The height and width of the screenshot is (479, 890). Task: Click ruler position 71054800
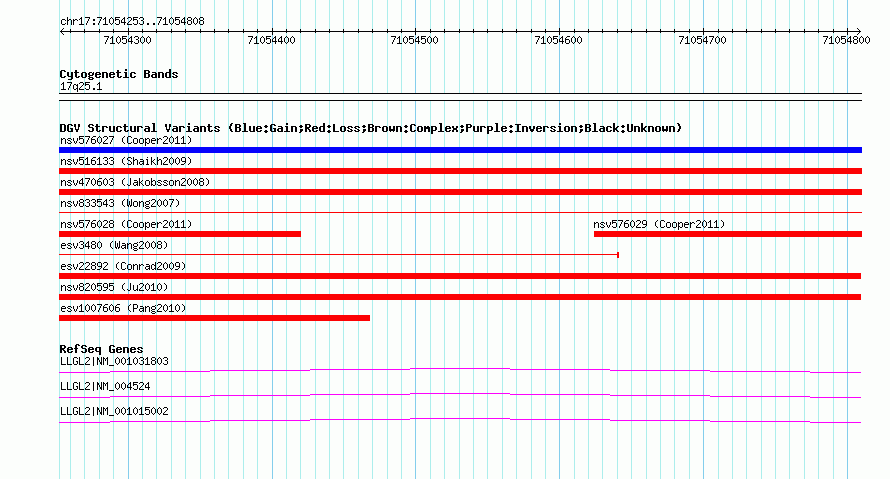point(846,40)
